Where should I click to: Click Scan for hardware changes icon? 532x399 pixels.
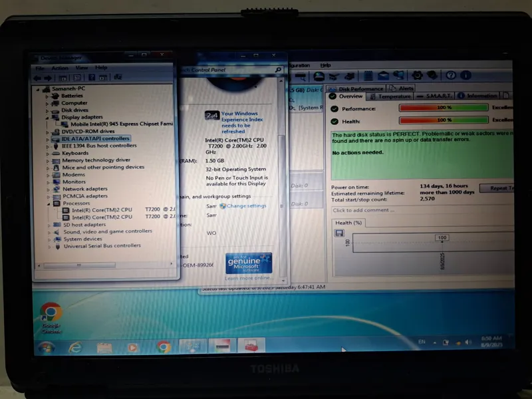point(118,77)
